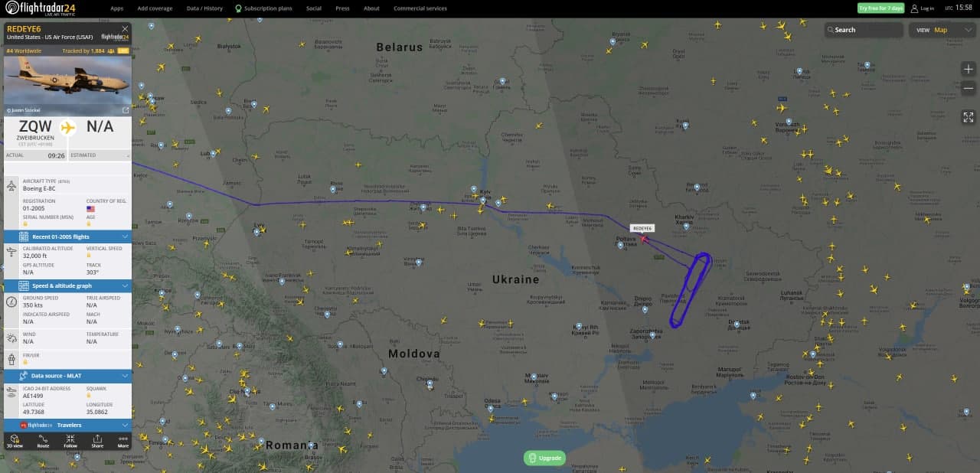
Task: Open the Data / History menu
Action: click(x=204, y=8)
